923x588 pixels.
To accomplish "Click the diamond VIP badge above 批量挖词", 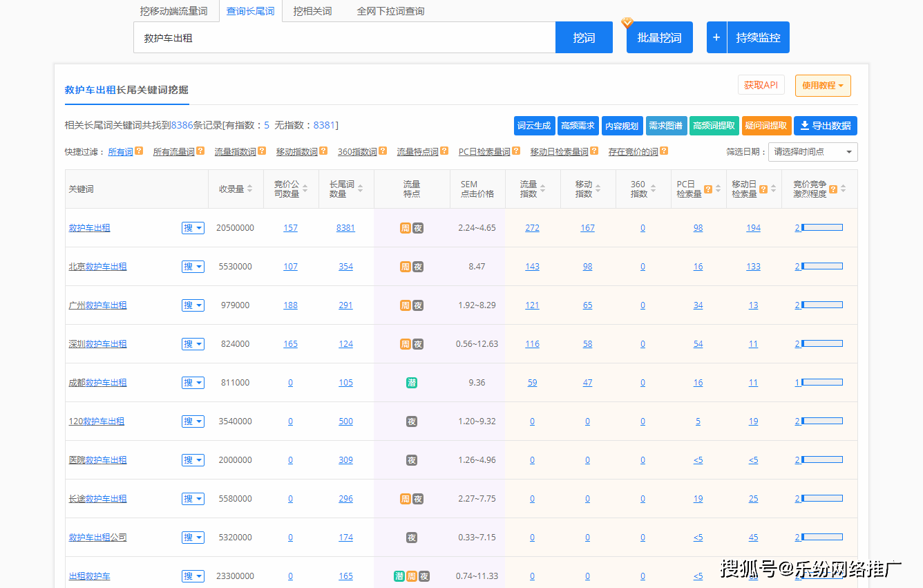I will coord(627,23).
